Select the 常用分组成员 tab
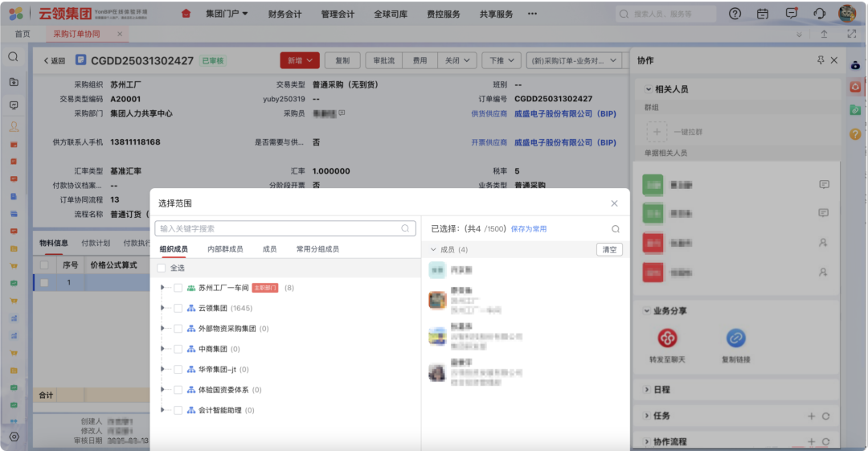 (x=317, y=249)
